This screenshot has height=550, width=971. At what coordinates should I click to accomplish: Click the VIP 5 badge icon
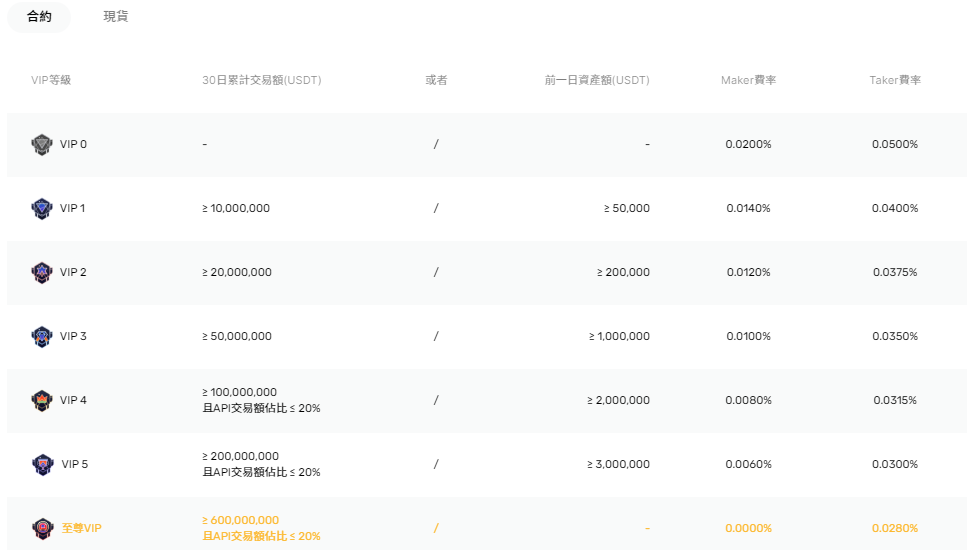tap(43, 465)
